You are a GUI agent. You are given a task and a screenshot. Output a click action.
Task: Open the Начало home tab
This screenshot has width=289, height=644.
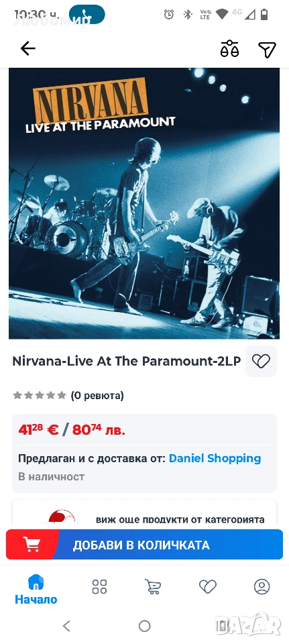36,590
